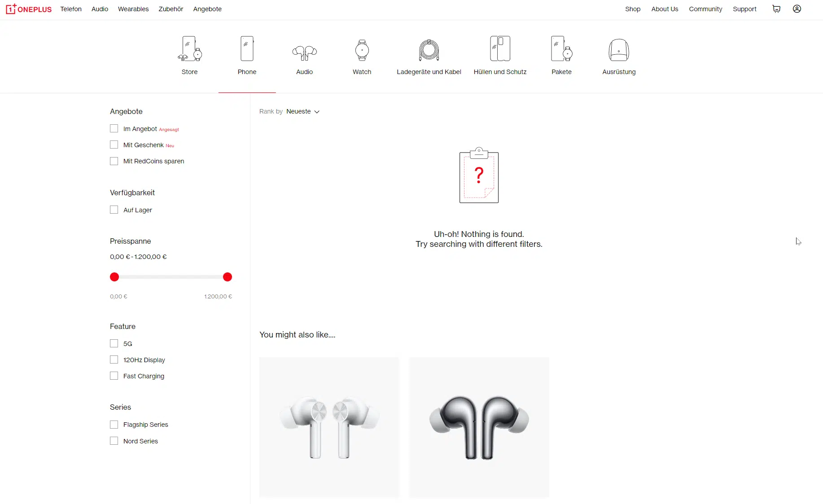Viewport: 823px width, 504px height.
Task: Open the Support link
Action: (x=744, y=9)
